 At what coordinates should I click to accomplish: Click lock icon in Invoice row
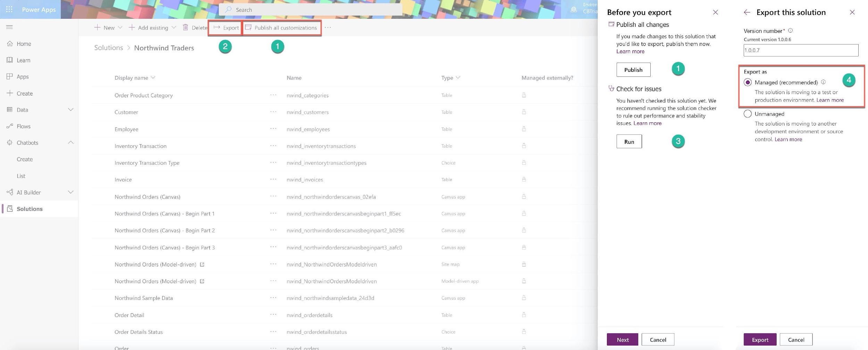pyautogui.click(x=524, y=179)
